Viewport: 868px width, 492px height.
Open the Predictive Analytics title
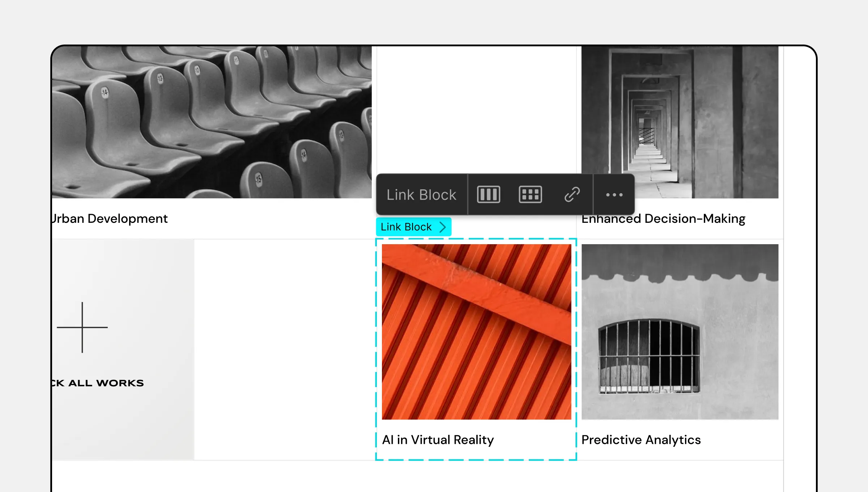click(x=641, y=440)
